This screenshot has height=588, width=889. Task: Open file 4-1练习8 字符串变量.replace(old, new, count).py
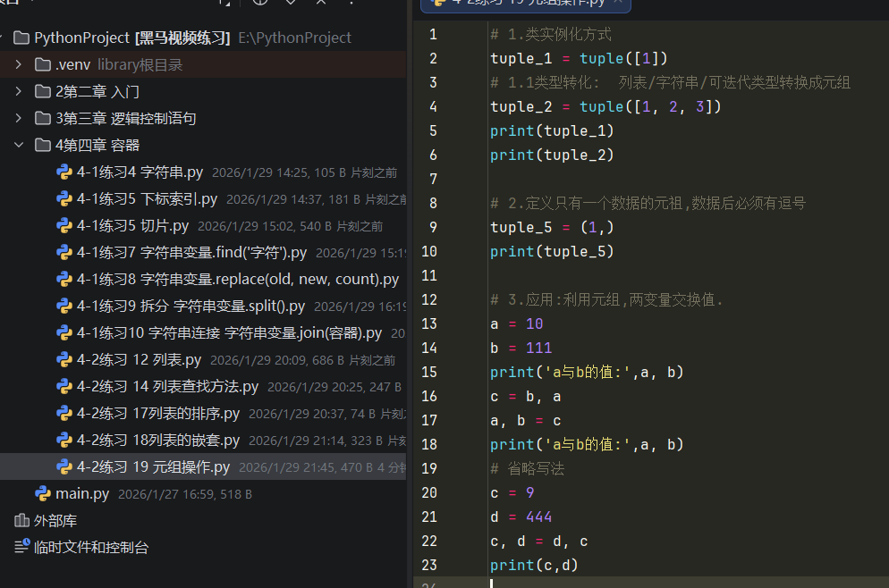coord(238,279)
